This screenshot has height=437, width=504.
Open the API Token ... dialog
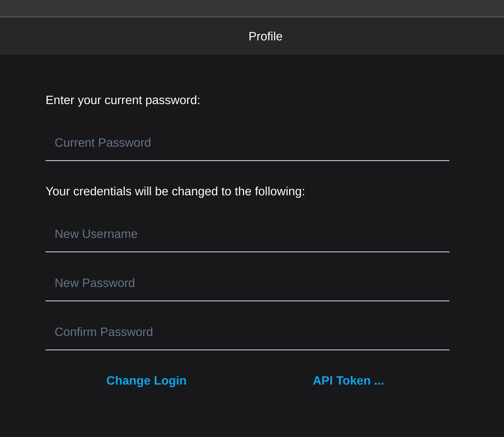(x=348, y=380)
